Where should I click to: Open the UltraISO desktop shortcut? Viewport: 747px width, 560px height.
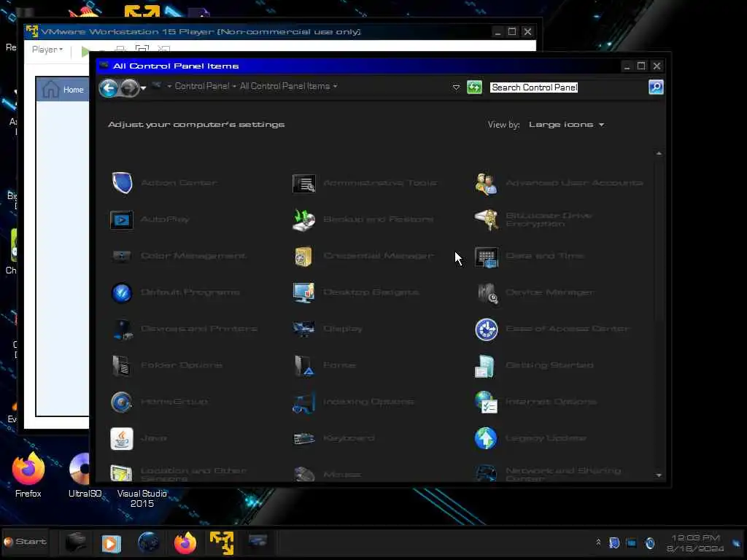point(85,475)
